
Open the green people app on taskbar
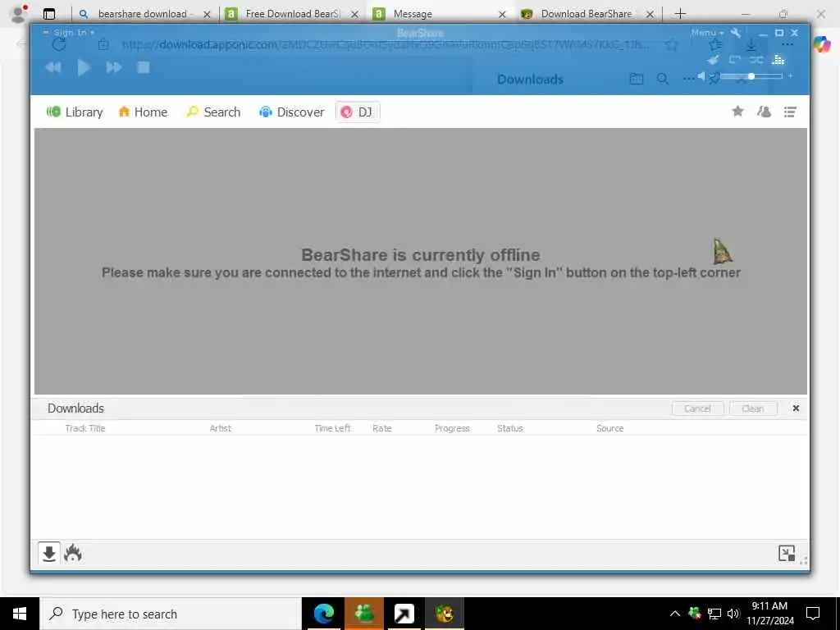(x=363, y=614)
